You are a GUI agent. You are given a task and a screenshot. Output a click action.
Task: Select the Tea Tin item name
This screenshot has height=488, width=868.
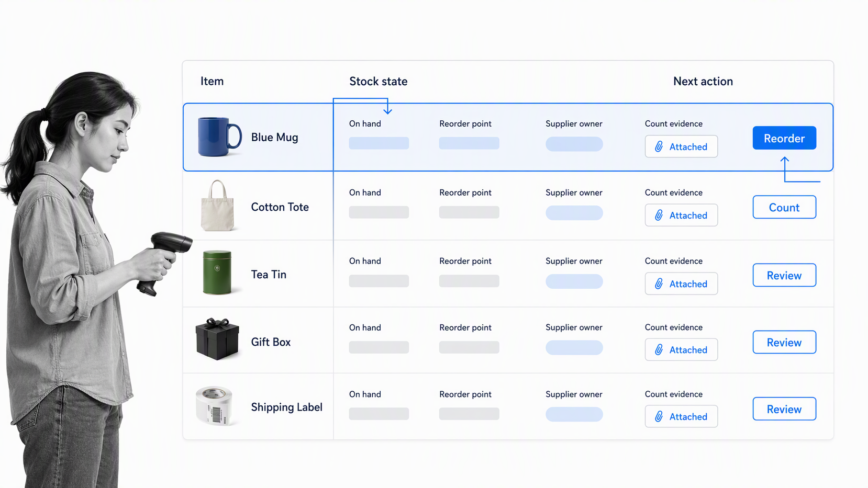(x=269, y=275)
